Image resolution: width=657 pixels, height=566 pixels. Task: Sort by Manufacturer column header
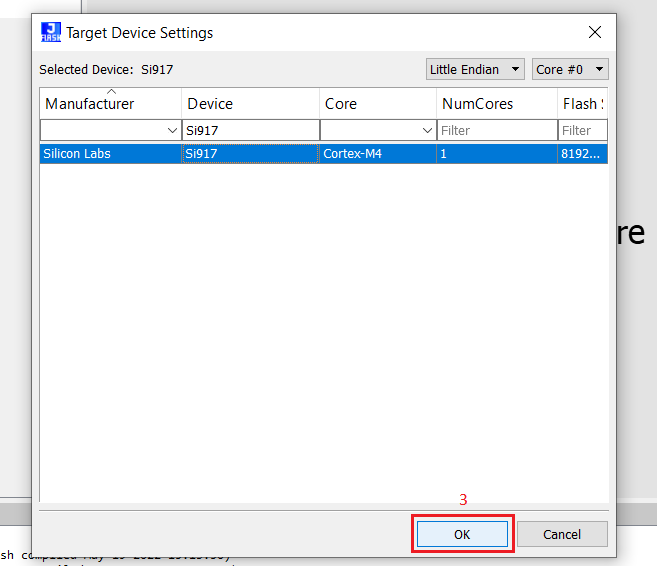111,103
